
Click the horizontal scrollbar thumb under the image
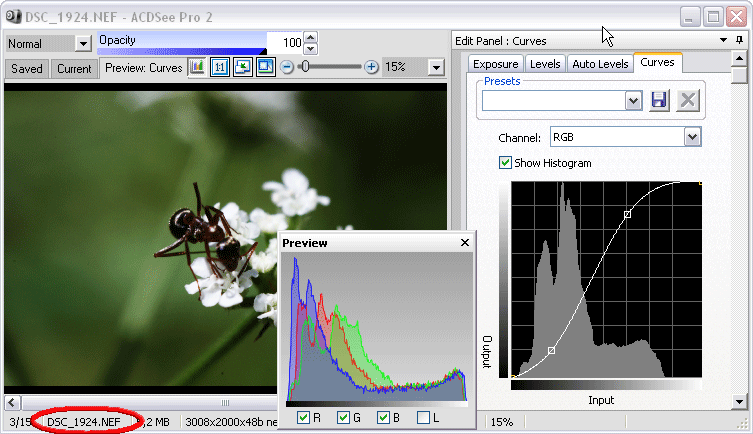[149, 402]
